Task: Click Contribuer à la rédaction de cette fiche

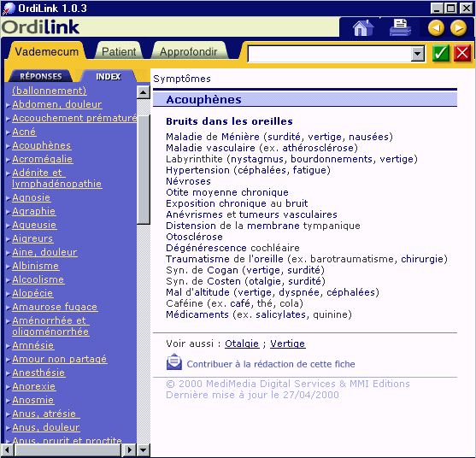Action: tap(271, 364)
